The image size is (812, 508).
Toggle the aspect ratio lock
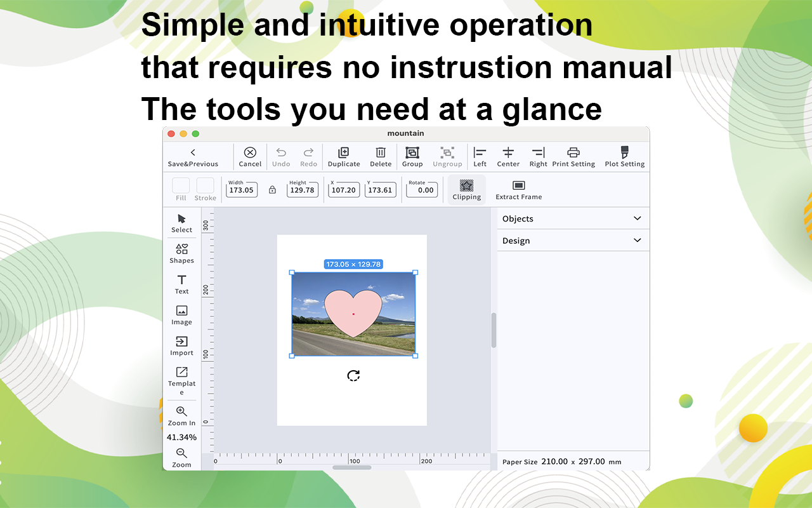(x=272, y=190)
